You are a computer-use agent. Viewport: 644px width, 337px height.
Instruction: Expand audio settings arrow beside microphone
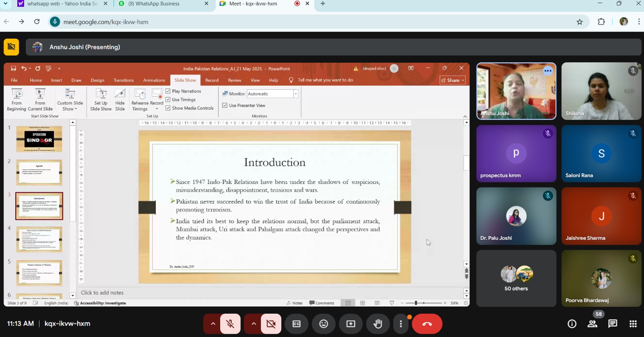213,324
